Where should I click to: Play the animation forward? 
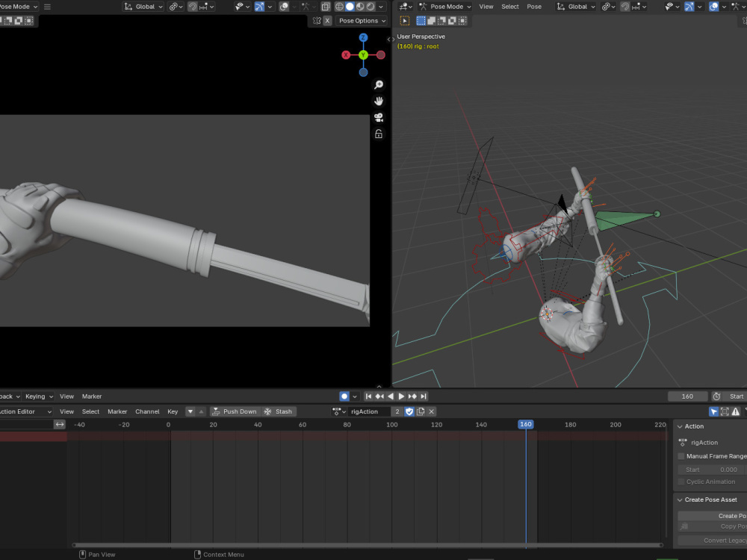[401, 396]
